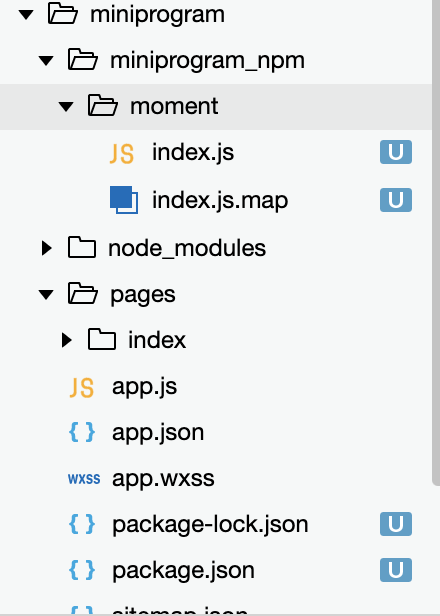Collapse the pages folder arrow
440x616 pixels.
pos(46,294)
